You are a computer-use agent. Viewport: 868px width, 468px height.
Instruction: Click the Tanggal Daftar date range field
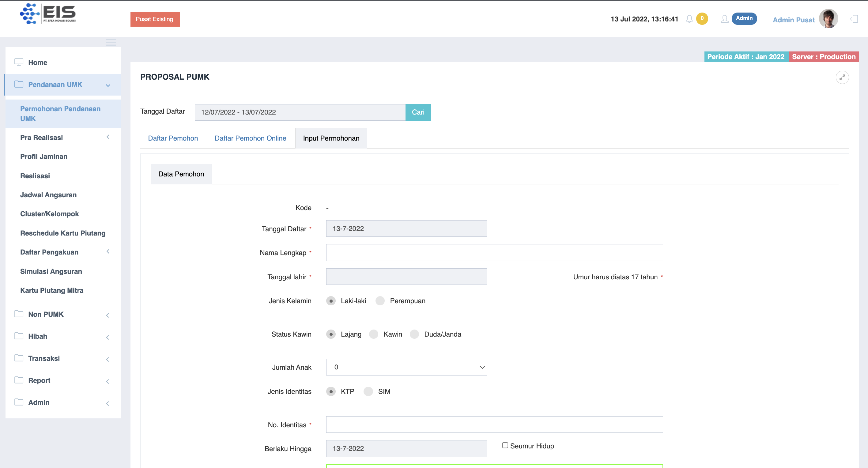300,112
